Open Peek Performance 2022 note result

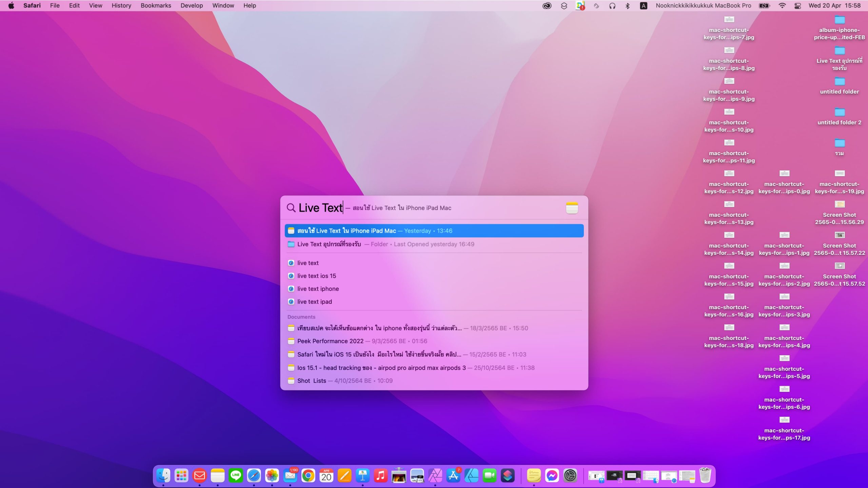(330, 341)
